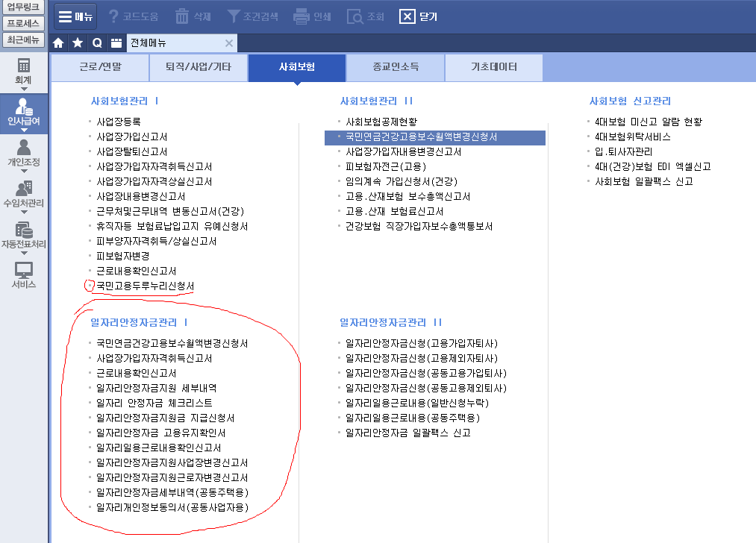
Task: Open highlighted 국민연금건강고용보수월액변경신청서 under 사회보험관리 II
Action: (435, 137)
